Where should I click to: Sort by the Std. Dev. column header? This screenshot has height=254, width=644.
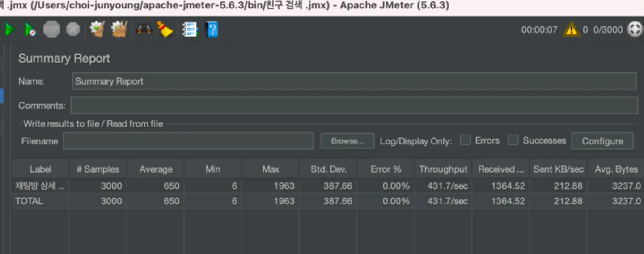coord(328,169)
